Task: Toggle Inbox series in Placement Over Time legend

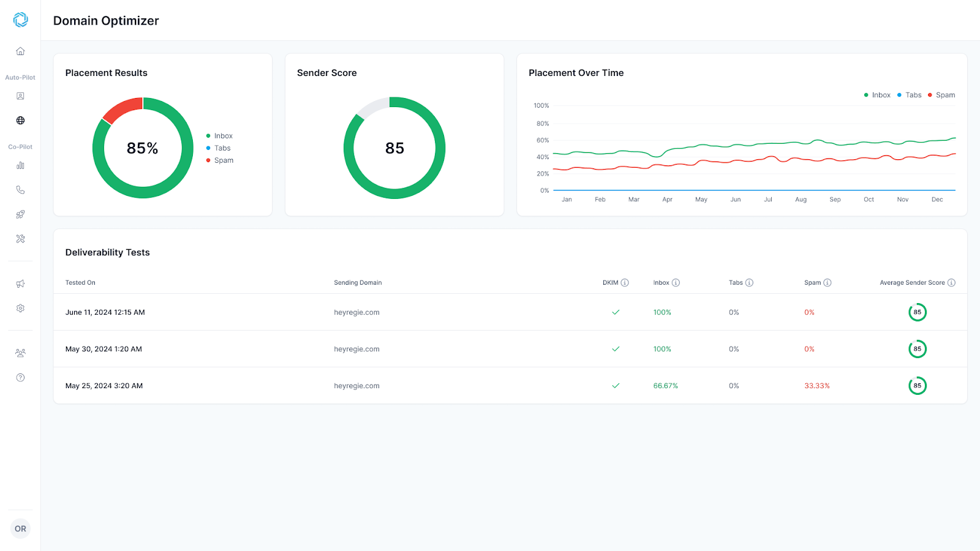Action: coord(877,95)
